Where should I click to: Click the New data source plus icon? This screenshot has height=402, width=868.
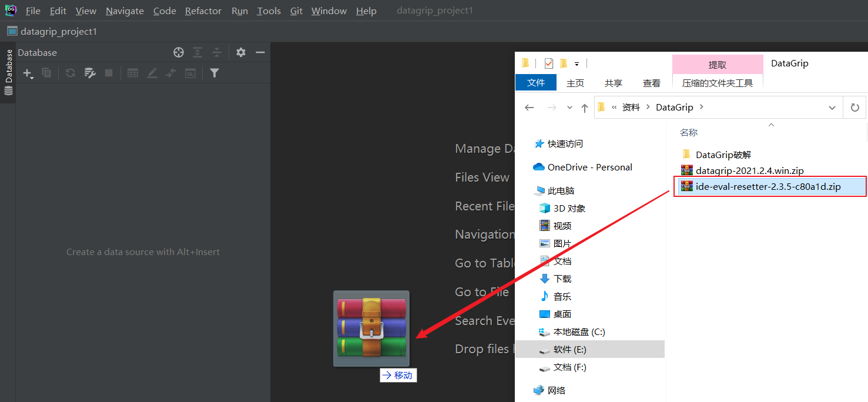28,73
